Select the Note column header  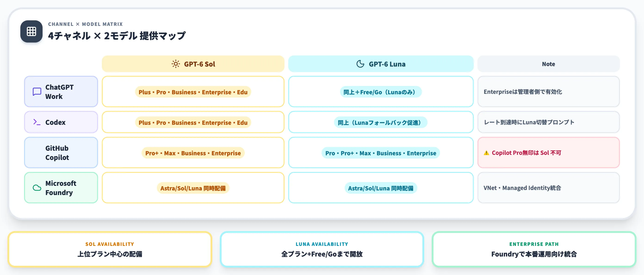[x=548, y=64]
